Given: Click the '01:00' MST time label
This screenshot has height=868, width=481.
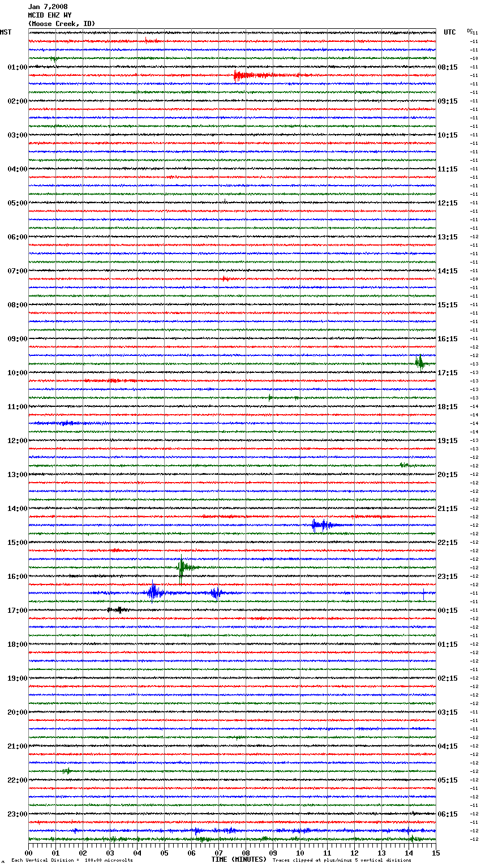Looking at the screenshot, I should click(x=18, y=67).
